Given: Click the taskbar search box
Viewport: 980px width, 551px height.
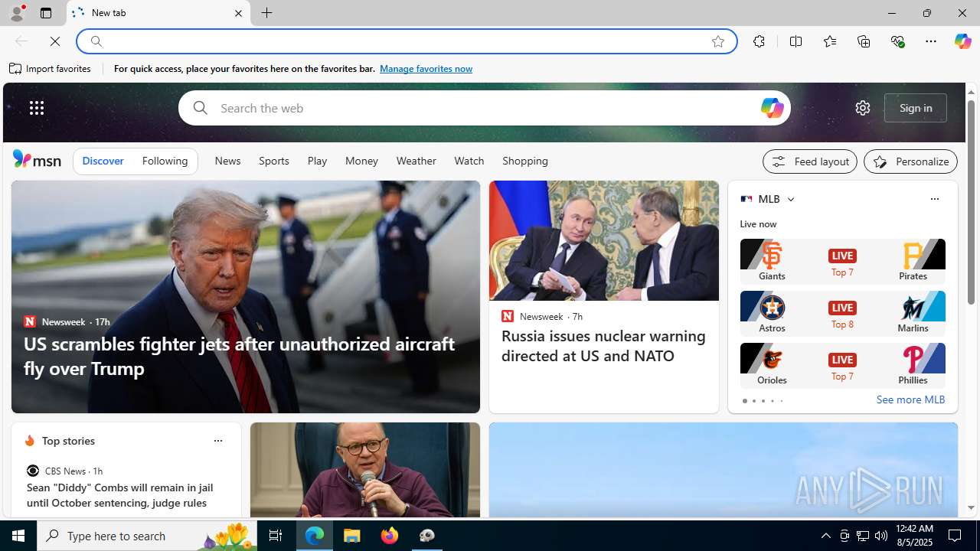Looking at the screenshot, I should click(x=147, y=536).
